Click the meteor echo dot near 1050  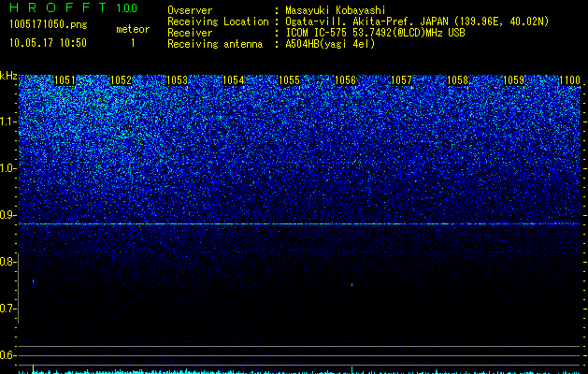pyautogui.click(x=34, y=280)
